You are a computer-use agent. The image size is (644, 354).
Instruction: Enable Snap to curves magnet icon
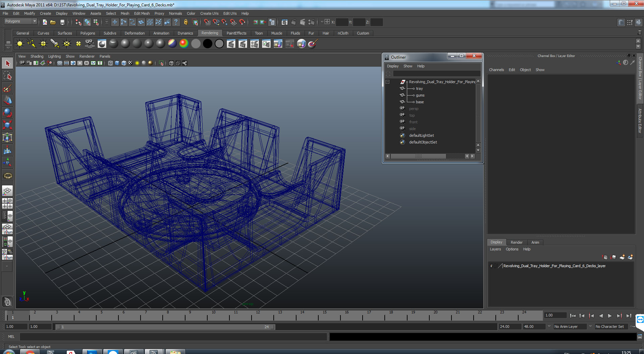[x=216, y=22]
